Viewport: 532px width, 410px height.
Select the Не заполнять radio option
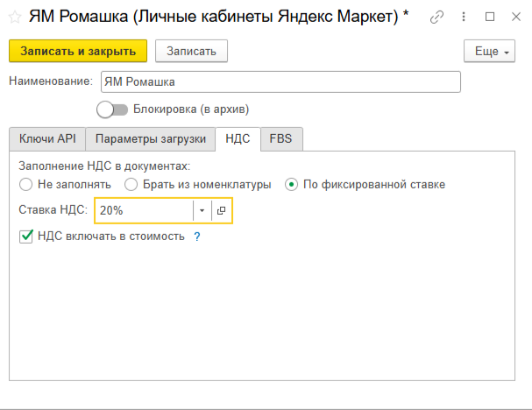25,185
